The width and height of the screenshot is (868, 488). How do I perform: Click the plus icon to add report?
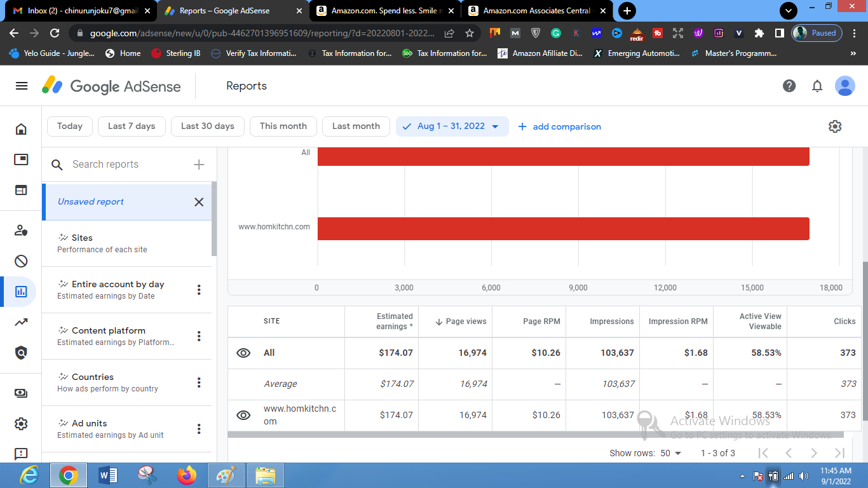click(x=199, y=165)
